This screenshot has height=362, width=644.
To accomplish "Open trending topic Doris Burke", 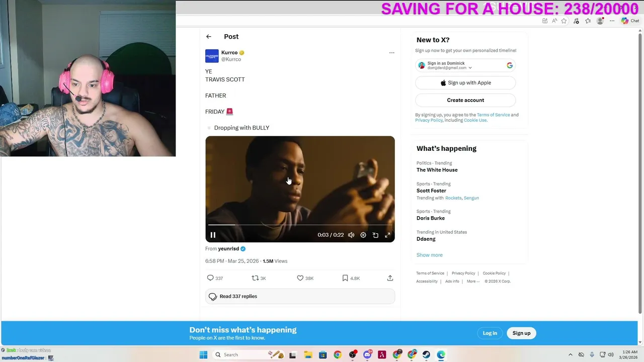I will coord(431,218).
